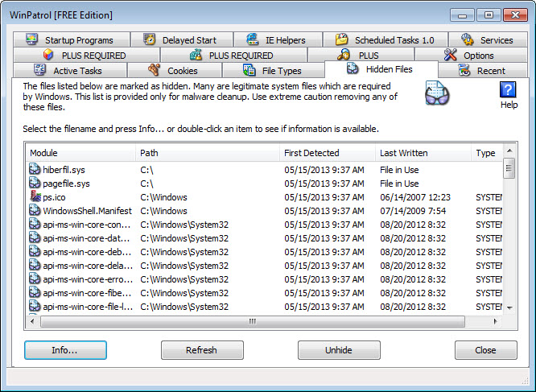Click the key icon on PLUS tab
536x392 pixels.
point(344,55)
